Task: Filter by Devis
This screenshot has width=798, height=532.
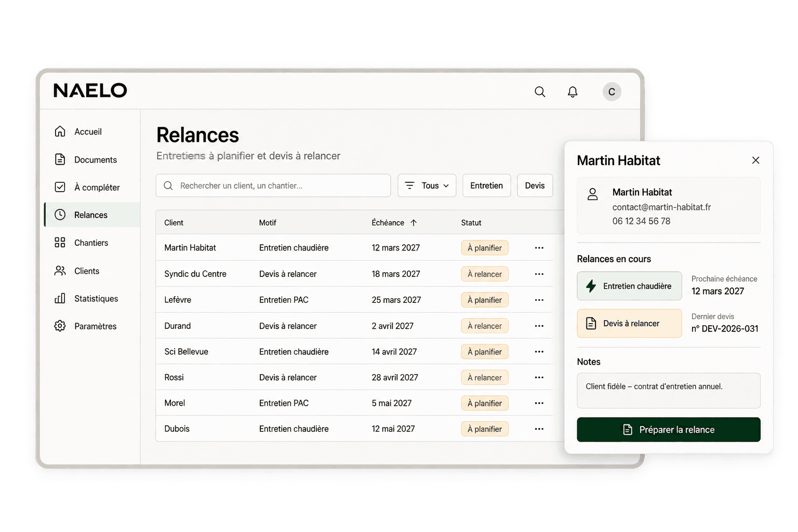Action: click(x=535, y=185)
